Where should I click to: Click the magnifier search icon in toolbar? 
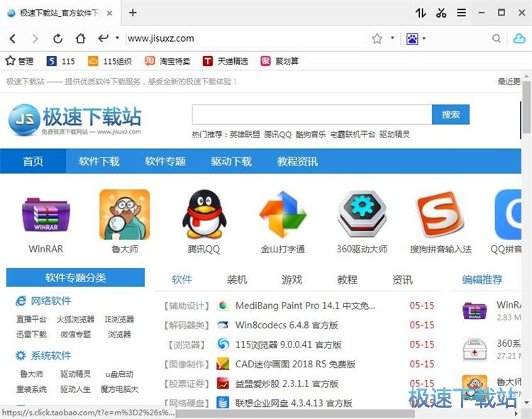click(x=497, y=38)
